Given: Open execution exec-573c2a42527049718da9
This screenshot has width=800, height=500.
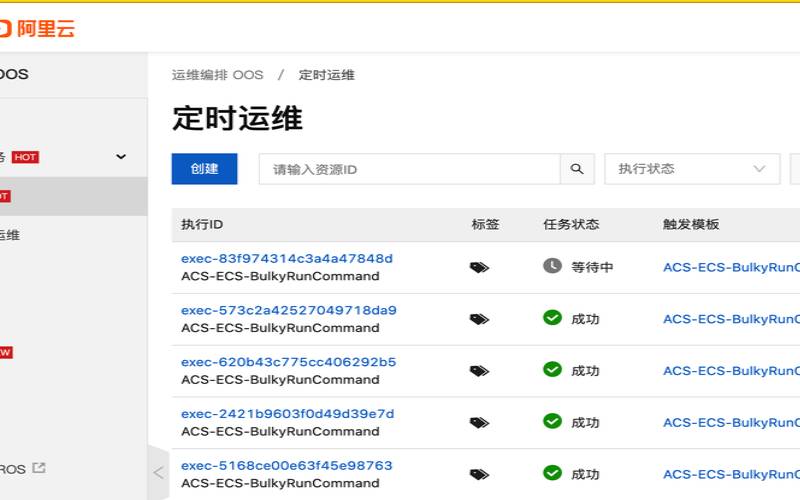Looking at the screenshot, I should (x=289, y=310).
